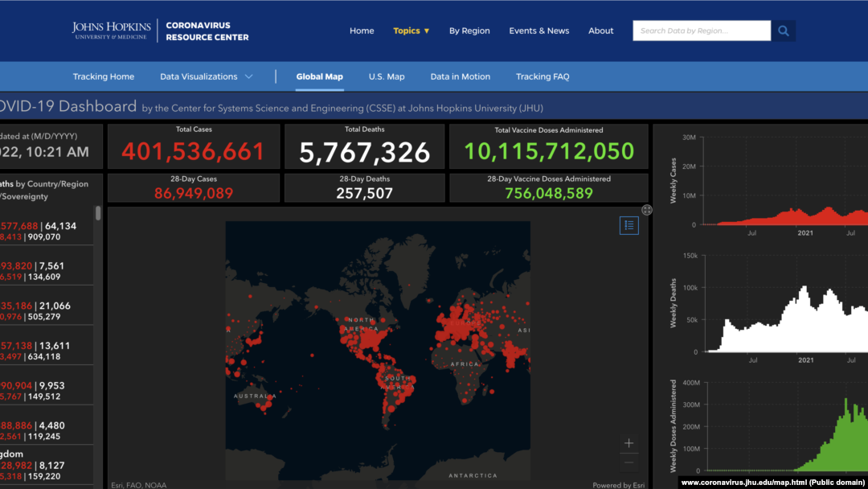Viewport: 868px width, 489px height.
Task: Switch to the U.S. Map tab
Action: click(387, 76)
